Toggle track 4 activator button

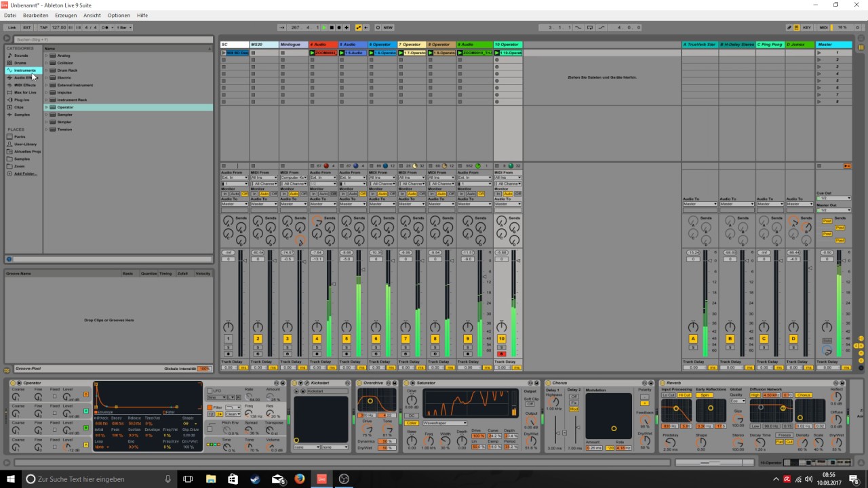point(317,339)
